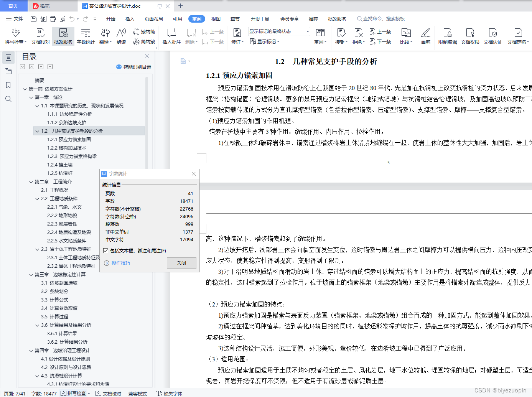Open Restrict Editing (限制编辑)

click(x=448, y=36)
